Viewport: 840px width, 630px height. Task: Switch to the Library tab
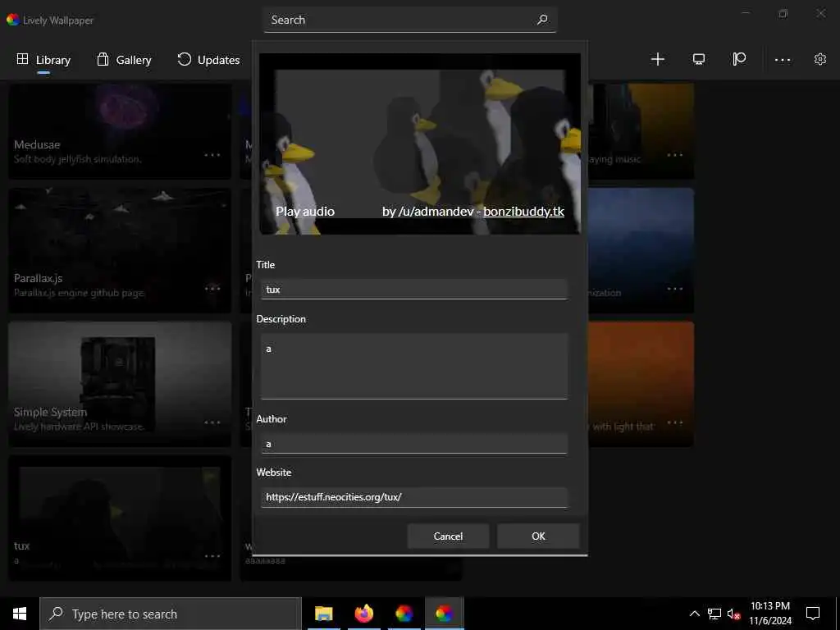pos(43,59)
